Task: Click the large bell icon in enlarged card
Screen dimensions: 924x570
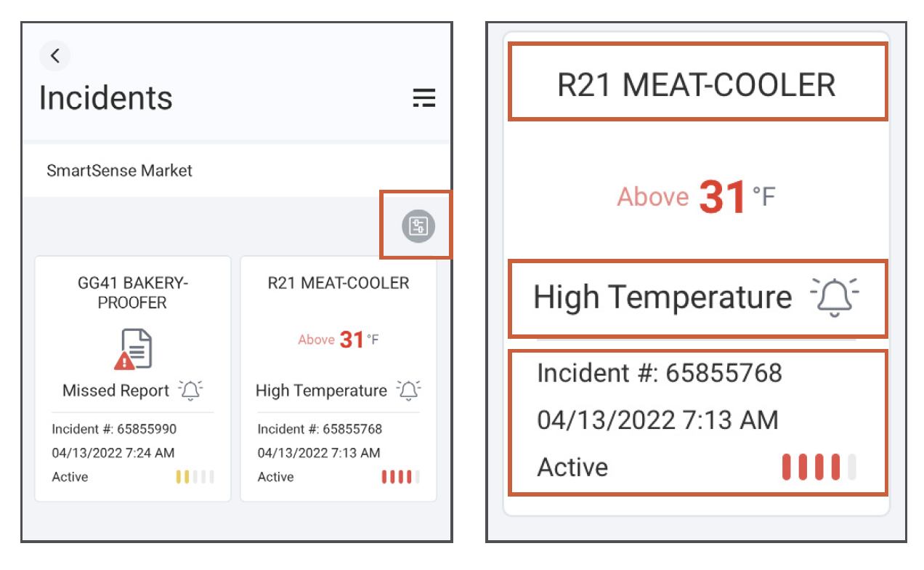Action: tap(835, 297)
